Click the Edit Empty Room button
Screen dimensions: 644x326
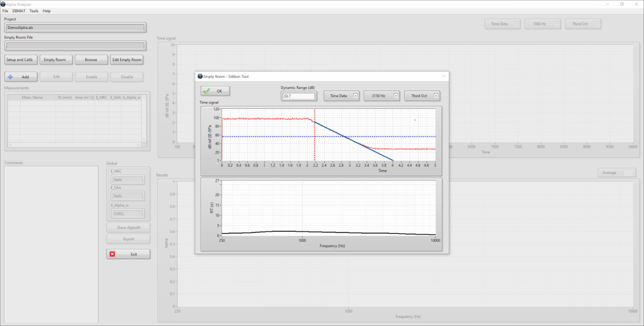point(127,60)
